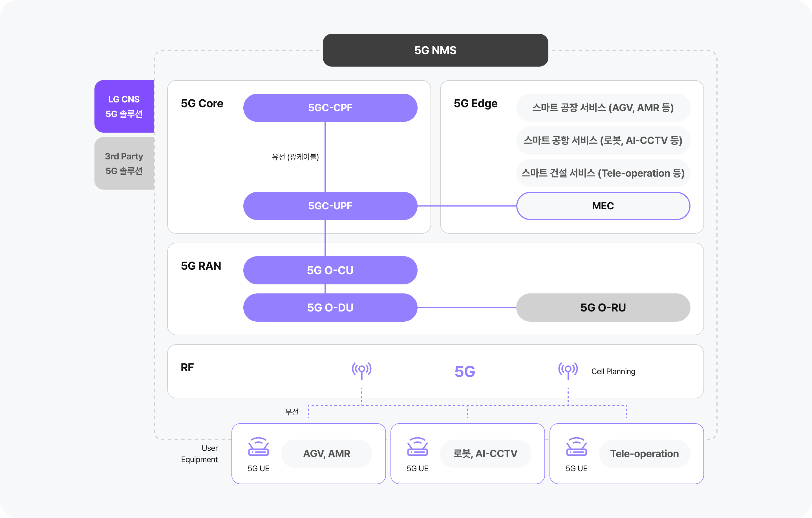Click the purple 5G logo in RF row
Screen dimensions: 812x518
point(465,371)
